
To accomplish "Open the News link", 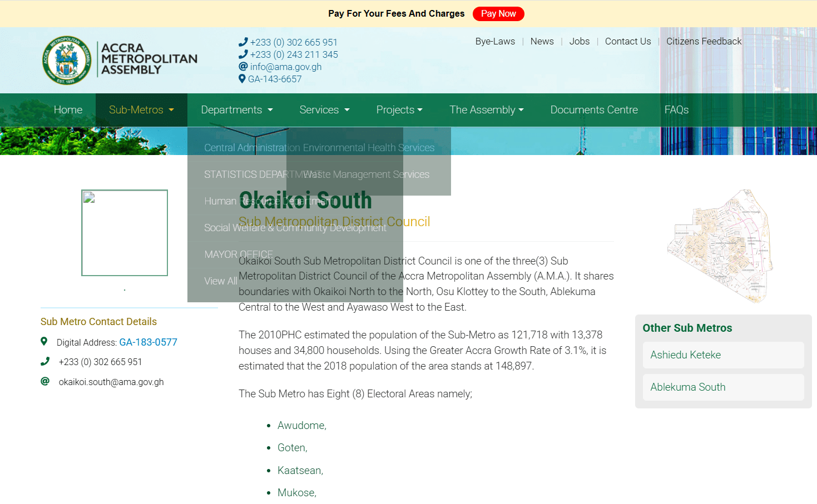I will tap(542, 41).
